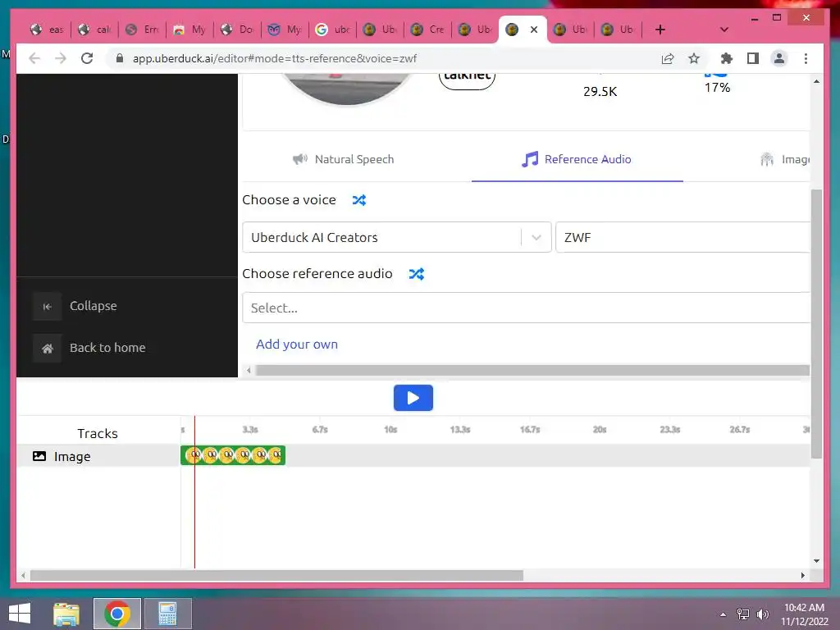The width and height of the screenshot is (840, 630).
Task: Click the clock date in taskbar
Action: pyautogui.click(x=804, y=622)
